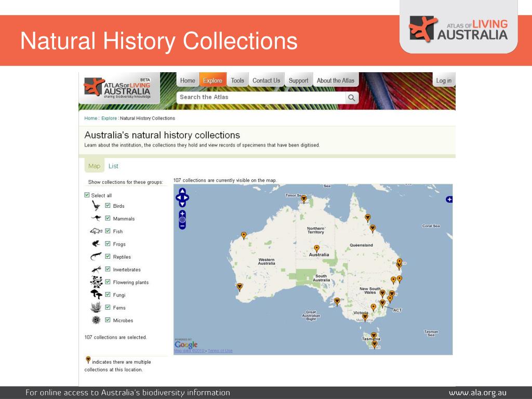The height and width of the screenshot is (399, 532).
Task: Click the Explore breadcrumb link
Action: (x=109, y=118)
